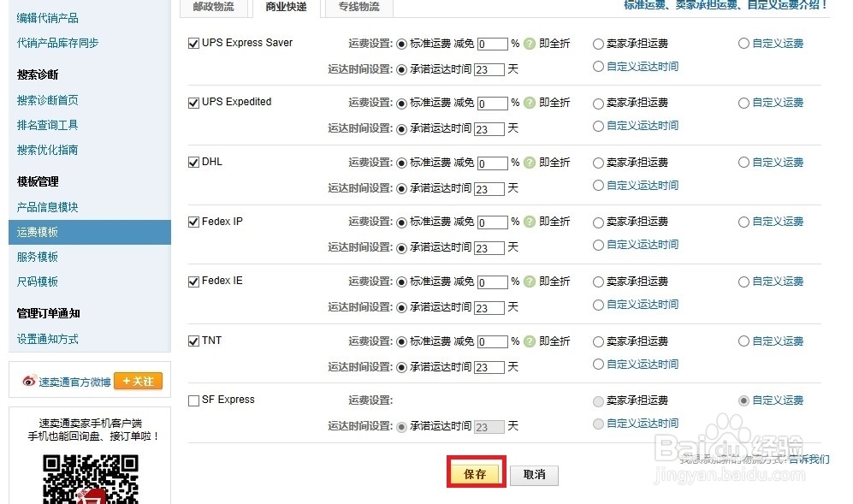Open 尺码模板 in the sidebar
Viewport: 853px width, 504px height.
38,282
